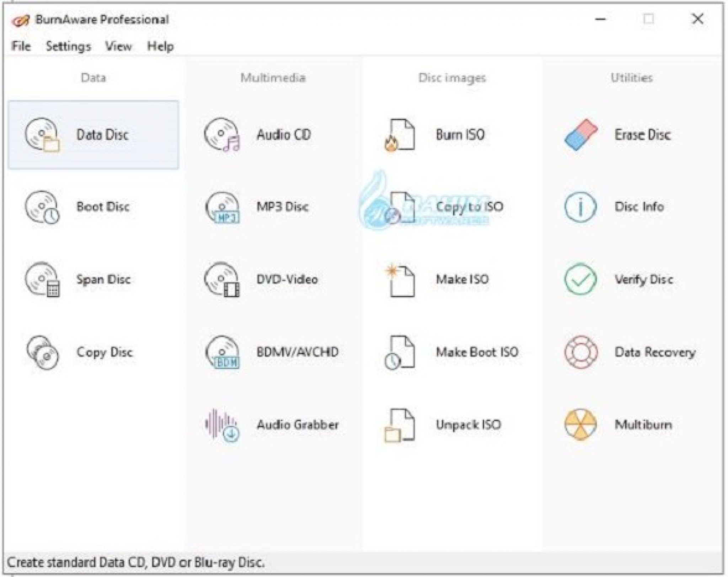Expand the View menu

pos(118,46)
